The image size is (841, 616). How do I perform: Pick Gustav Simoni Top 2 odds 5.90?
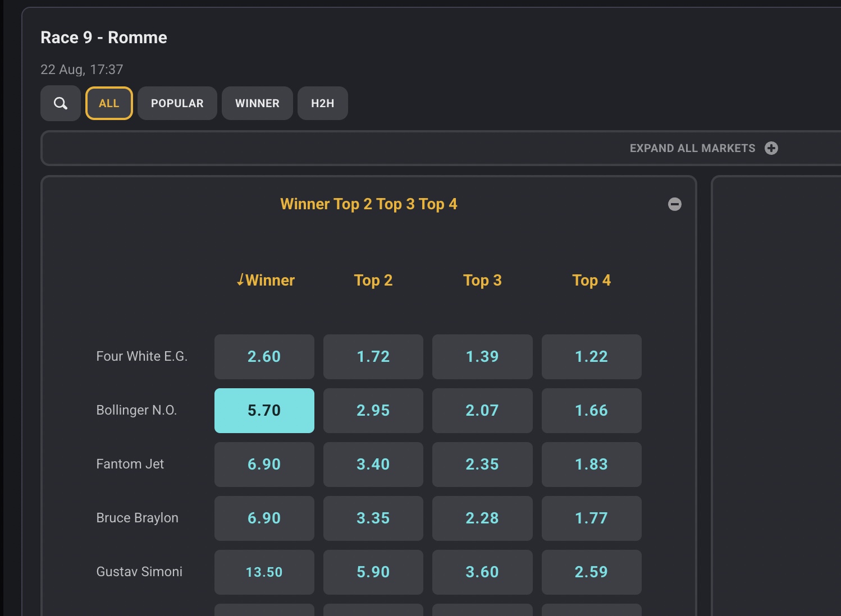pyautogui.click(x=373, y=572)
